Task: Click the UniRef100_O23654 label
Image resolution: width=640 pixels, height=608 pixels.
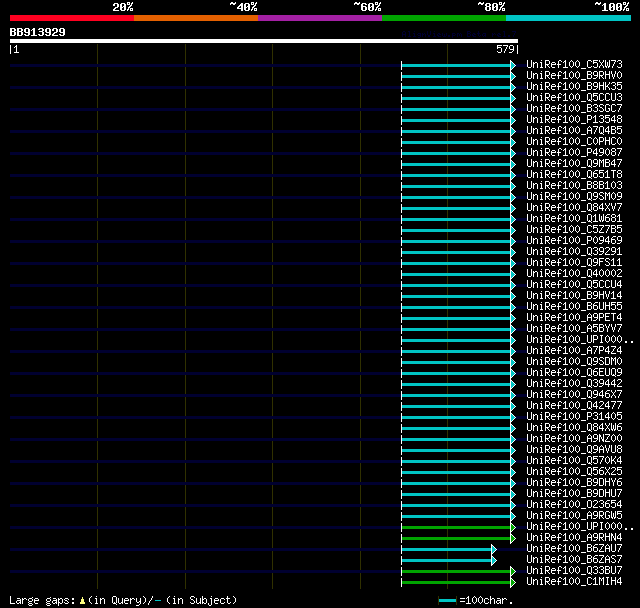Action: pos(574,505)
